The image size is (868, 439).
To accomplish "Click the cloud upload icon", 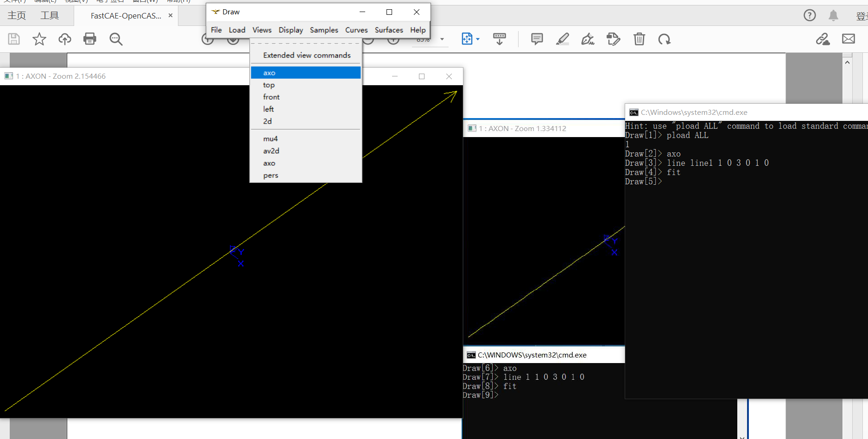I will click(65, 39).
